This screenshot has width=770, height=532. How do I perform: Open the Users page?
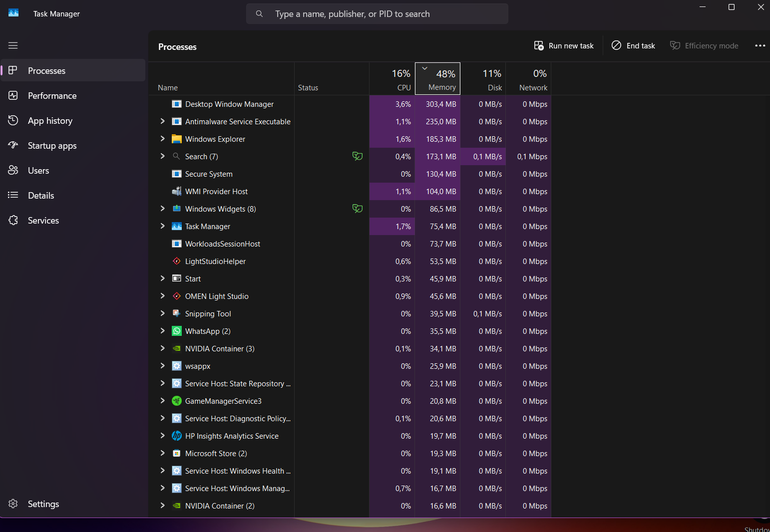coord(73,170)
